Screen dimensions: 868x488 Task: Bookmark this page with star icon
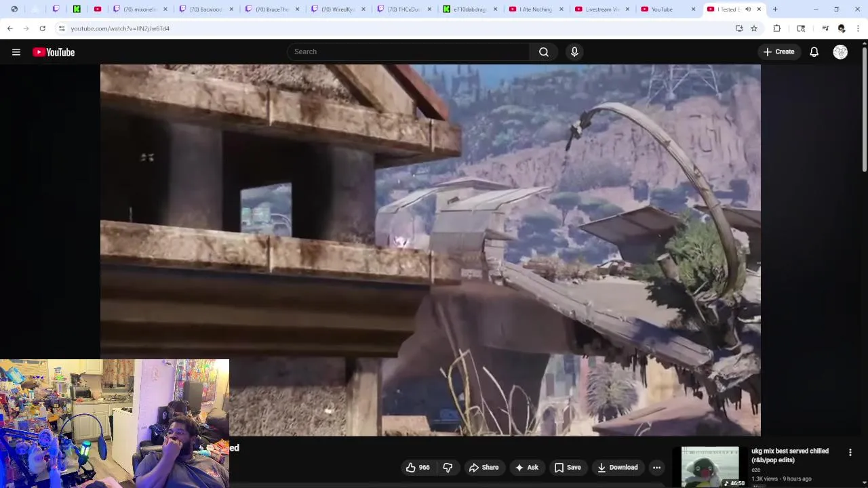(x=754, y=28)
